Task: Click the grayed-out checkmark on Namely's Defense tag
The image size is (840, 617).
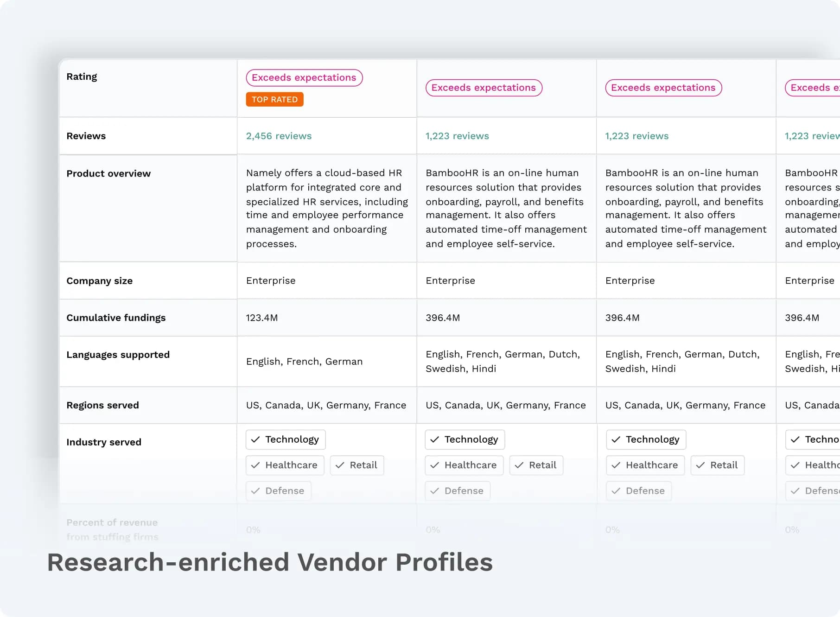Action: (255, 490)
